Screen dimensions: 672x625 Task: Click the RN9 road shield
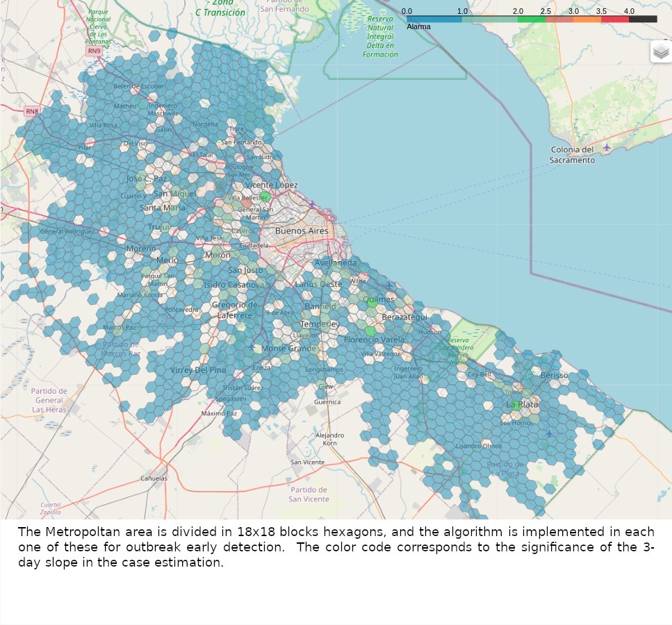point(93,51)
